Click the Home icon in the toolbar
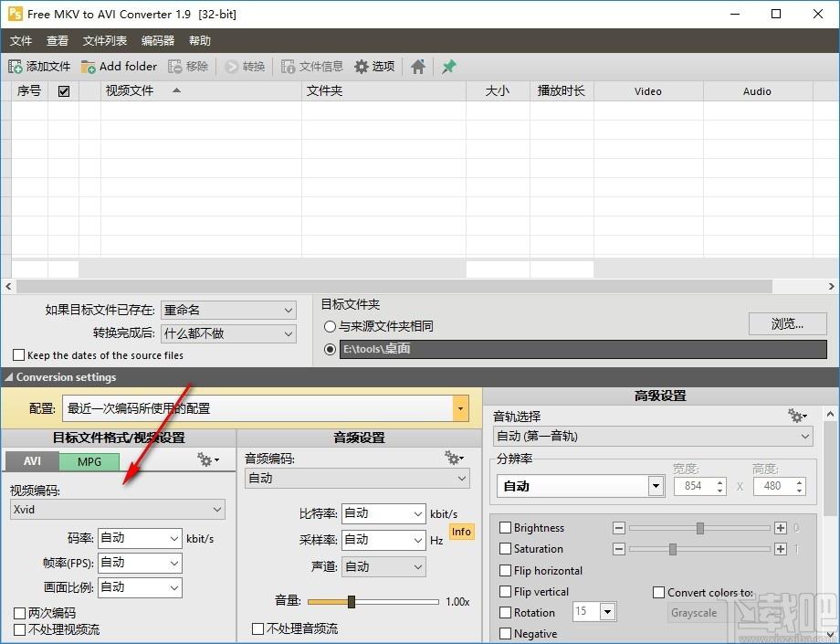 [418, 67]
